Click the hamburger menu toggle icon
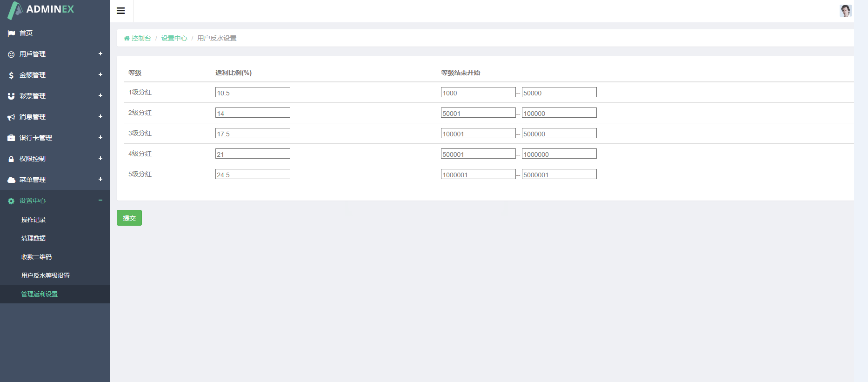The height and width of the screenshot is (382, 868). coord(121,11)
